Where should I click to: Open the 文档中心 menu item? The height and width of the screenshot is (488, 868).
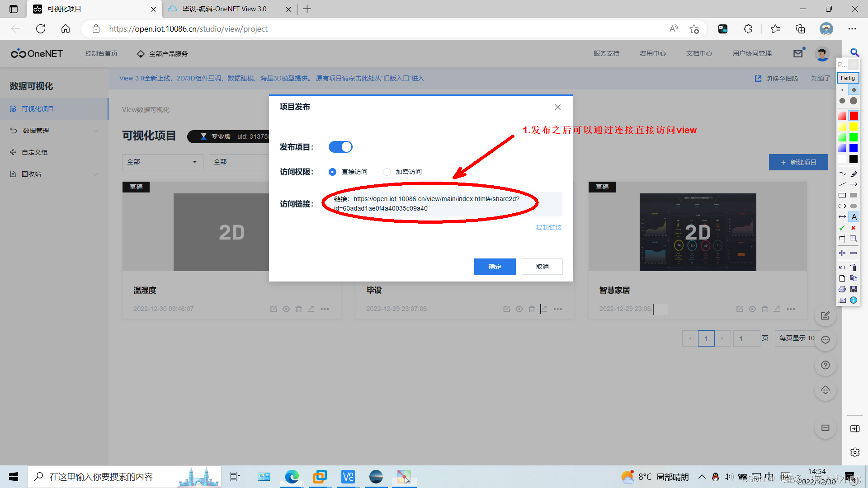698,53
